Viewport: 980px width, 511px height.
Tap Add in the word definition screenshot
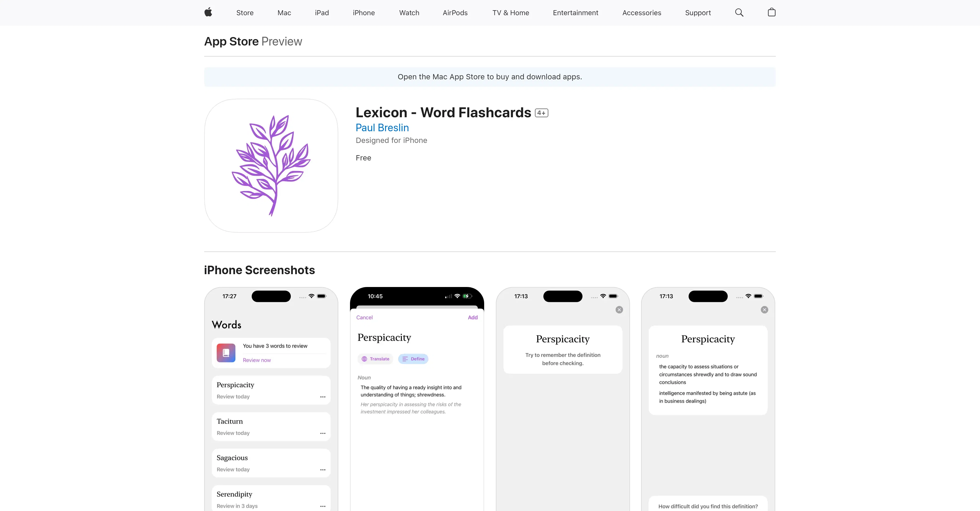coord(473,317)
